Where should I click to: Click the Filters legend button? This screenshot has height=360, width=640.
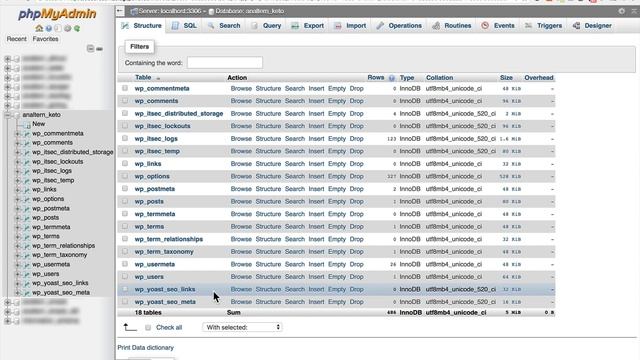pyautogui.click(x=140, y=47)
